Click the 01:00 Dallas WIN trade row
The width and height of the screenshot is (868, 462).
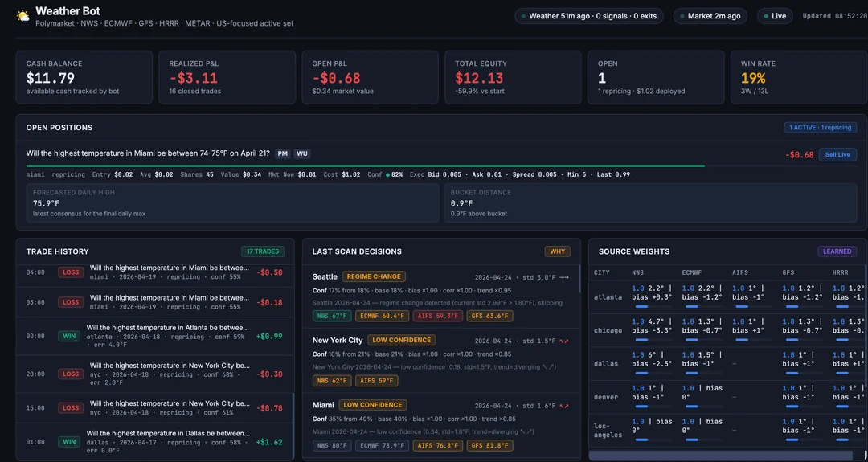(x=154, y=442)
